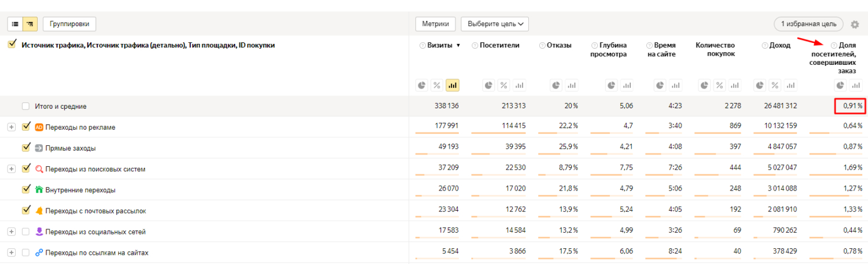This screenshot has height=264, width=868.
Task: Expand Переходы из поисковых систем row
Action: pos(11,169)
